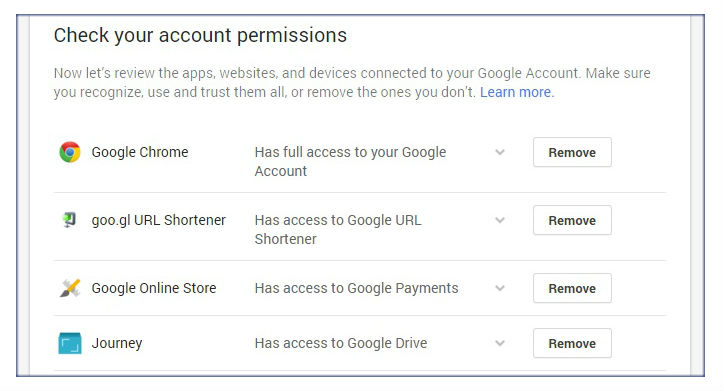The width and height of the screenshot is (724, 391).
Task: Remove Google Chrome from account access
Action: pyautogui.click(x=572, y=152)
